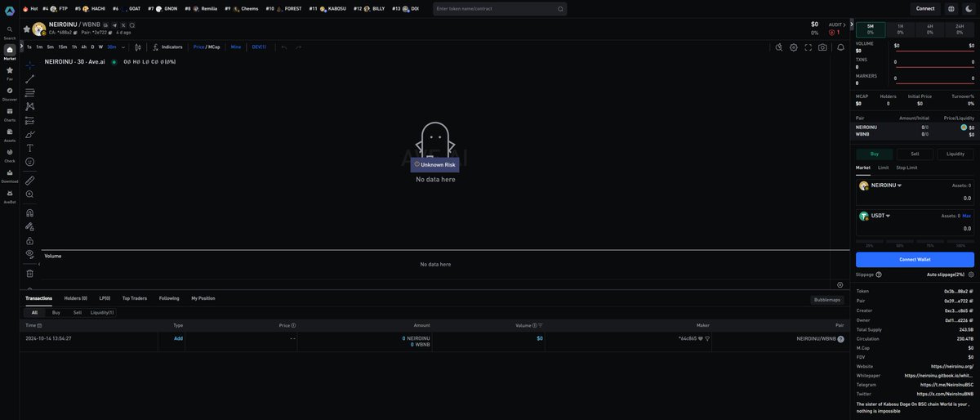Select the ruler measure tool
The width and height of the screenshot is (980, 420).
tap(30, 181)
